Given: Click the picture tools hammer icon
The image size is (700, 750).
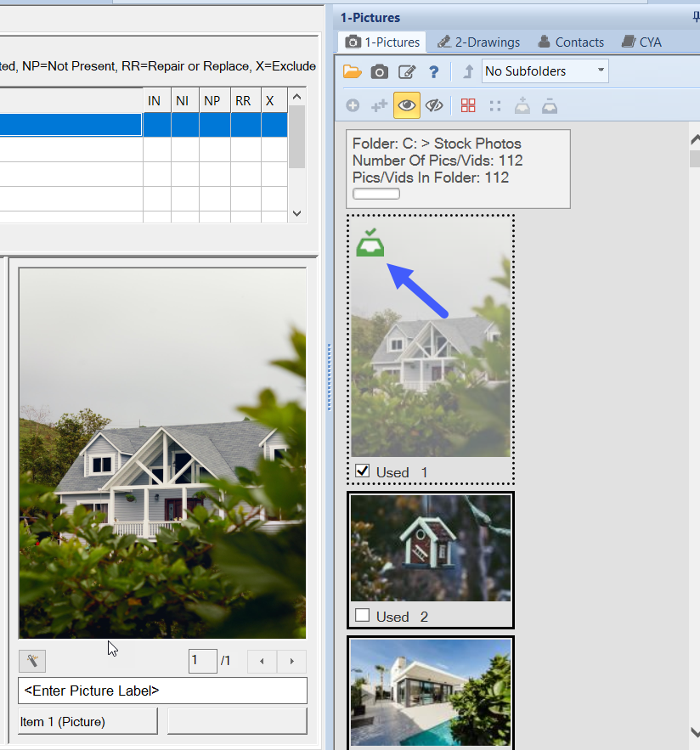Looking at the screenshot, I should click(32, 661).
